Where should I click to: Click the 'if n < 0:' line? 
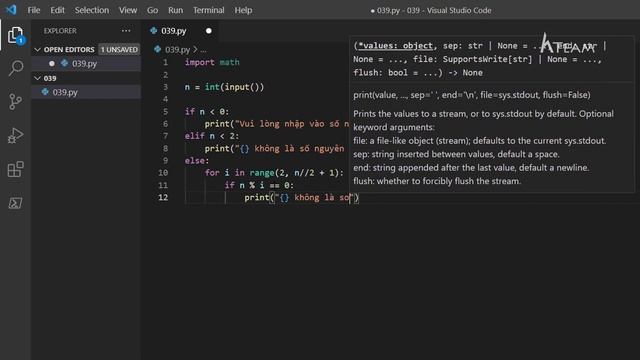(207, 111)
